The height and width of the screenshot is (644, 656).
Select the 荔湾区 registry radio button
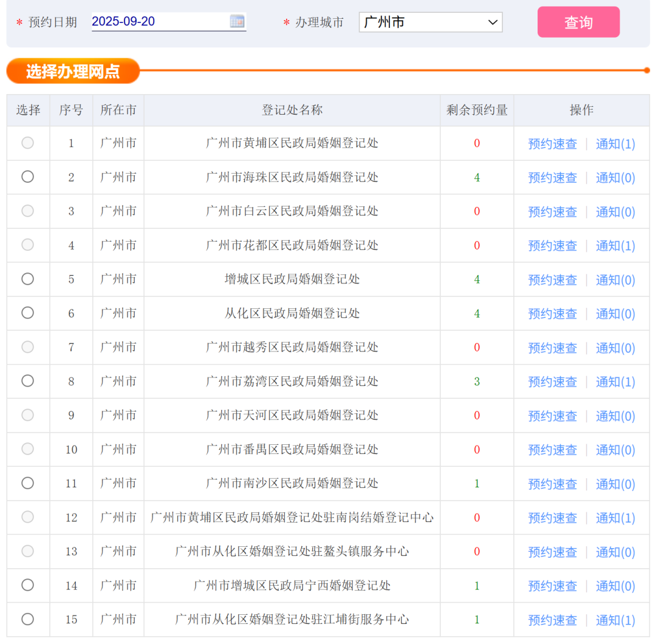28,381
